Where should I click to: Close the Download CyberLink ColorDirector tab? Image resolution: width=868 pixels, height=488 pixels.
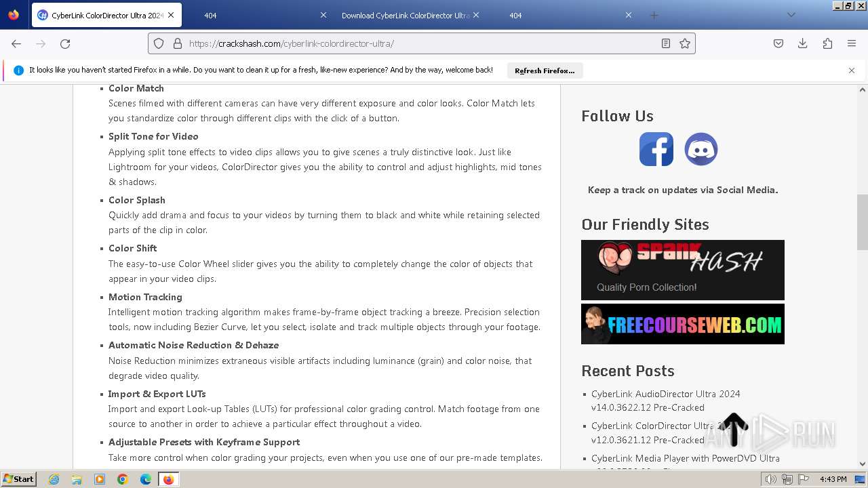click(475, 15)
